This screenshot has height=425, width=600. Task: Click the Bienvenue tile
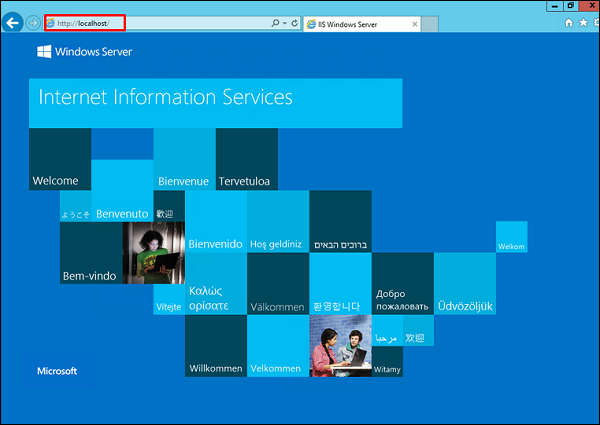pos(184,160)
